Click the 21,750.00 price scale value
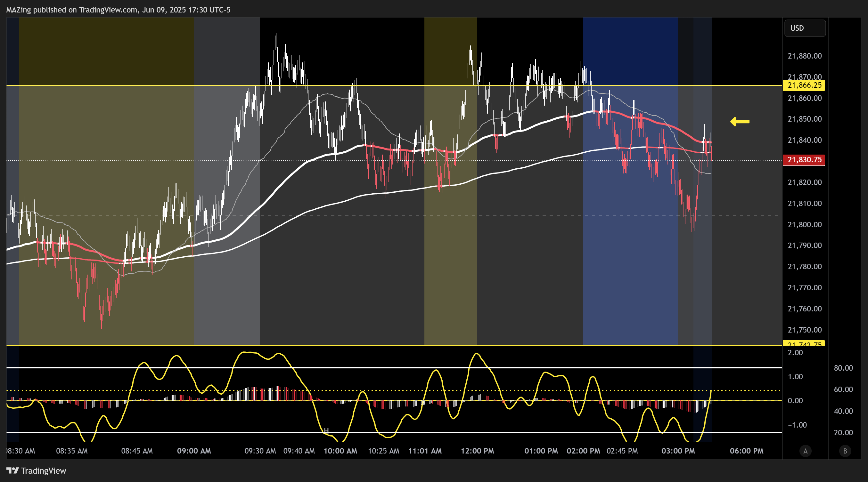This screenshot has height=482, width=868. click(x=805, y=330)
